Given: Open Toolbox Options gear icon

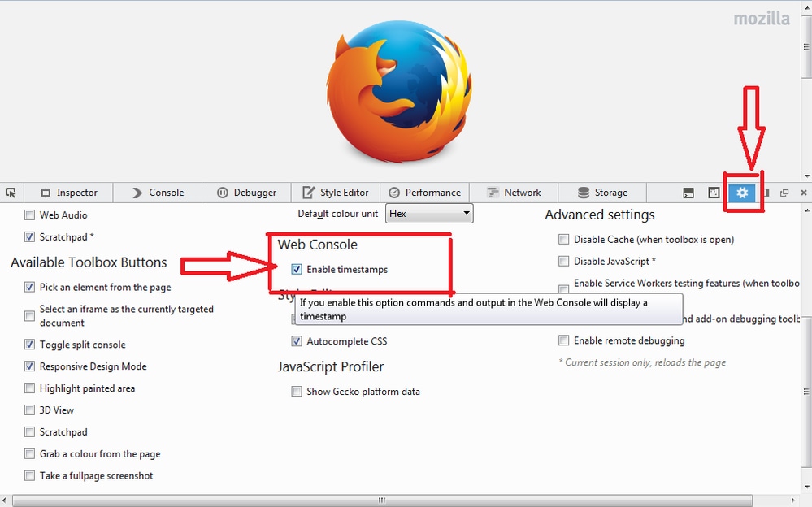Looking at the screenshot, I should tap(742, 193).
